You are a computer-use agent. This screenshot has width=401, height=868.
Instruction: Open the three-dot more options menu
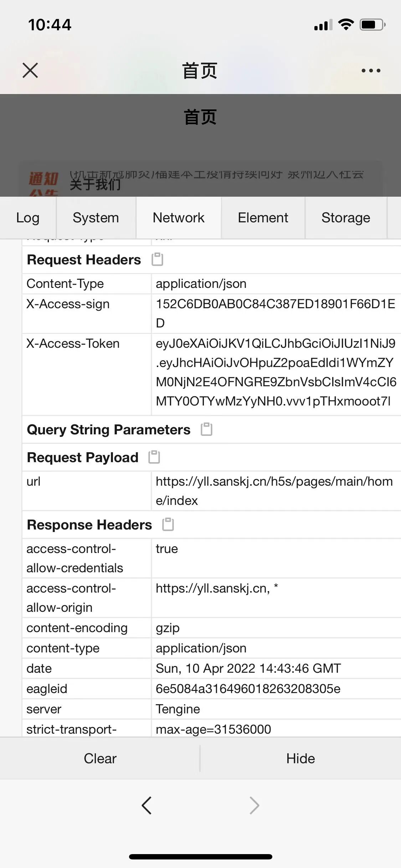click(x=371, y=71)
